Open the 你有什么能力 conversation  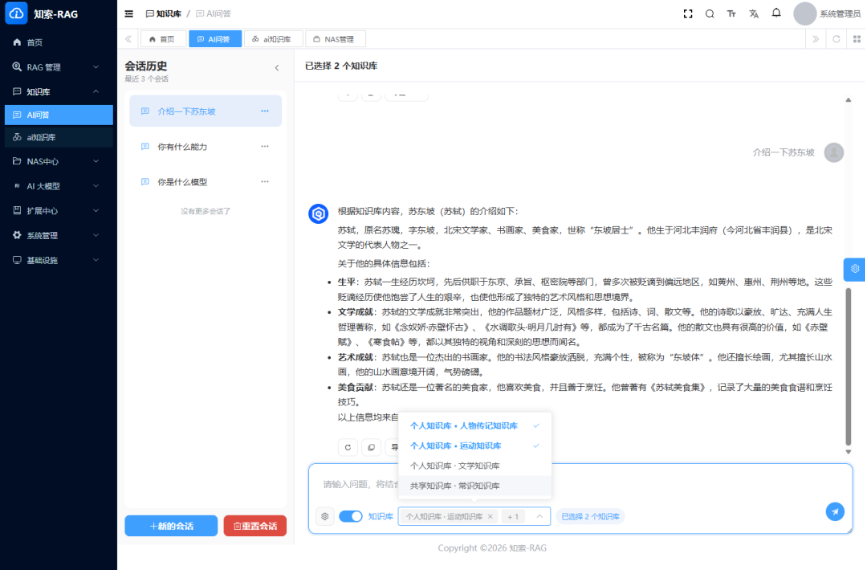click(205, 146)
